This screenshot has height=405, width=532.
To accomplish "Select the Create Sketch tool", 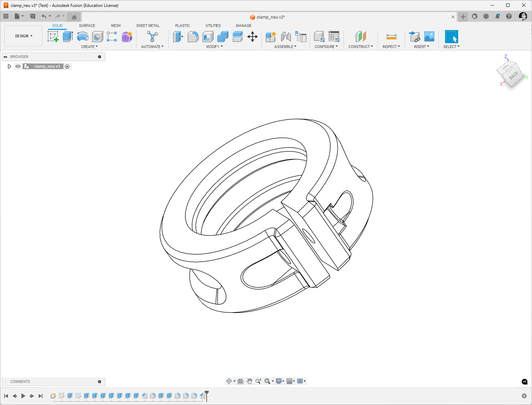I will [53, 36].
